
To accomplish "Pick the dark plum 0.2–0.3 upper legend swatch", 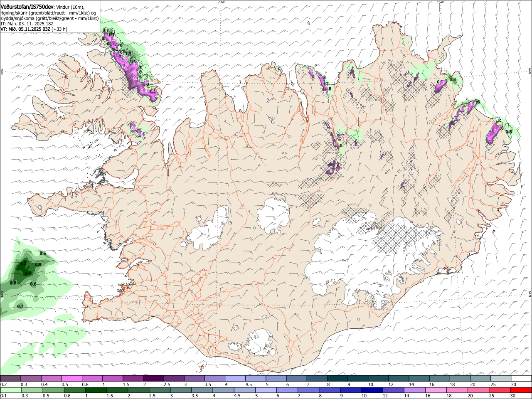I will [x=10, y=379].
